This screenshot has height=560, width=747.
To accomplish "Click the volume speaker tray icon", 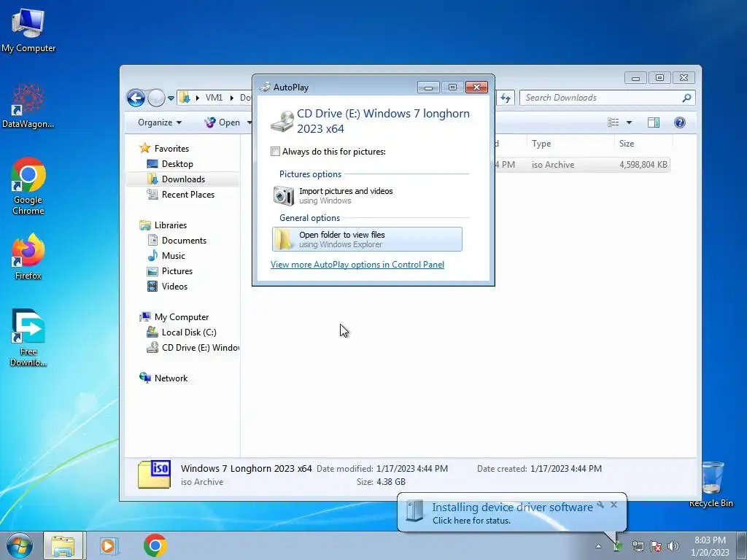I will click(x=673, y=546).
